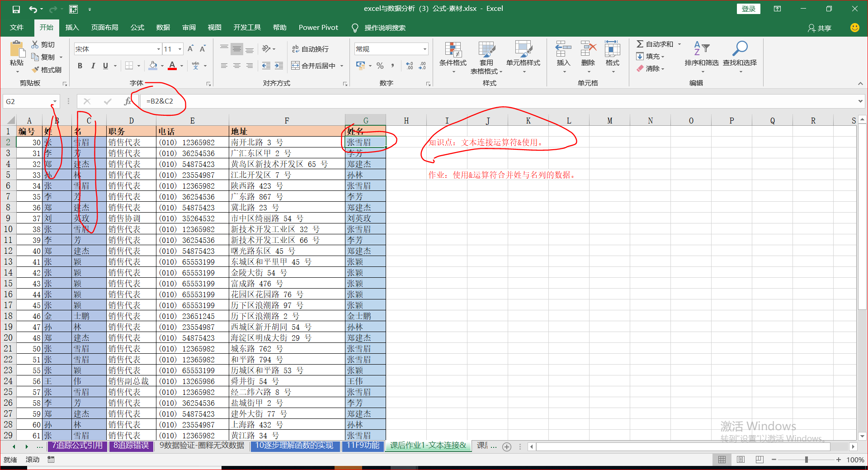
Task: Click the Paste button
Action: click(x=17, y=53)
